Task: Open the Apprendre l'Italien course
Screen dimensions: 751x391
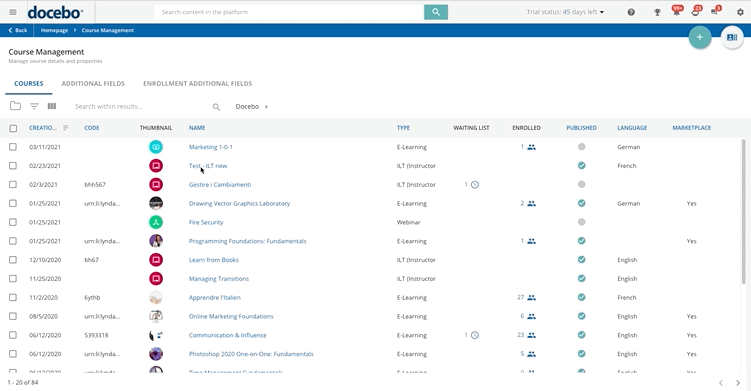Action: coord(215,298)
